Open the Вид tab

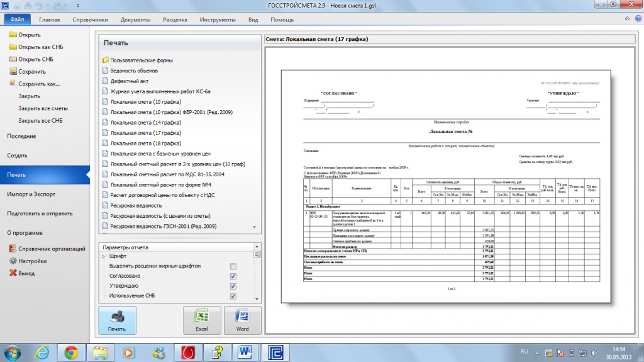point(253,20)
